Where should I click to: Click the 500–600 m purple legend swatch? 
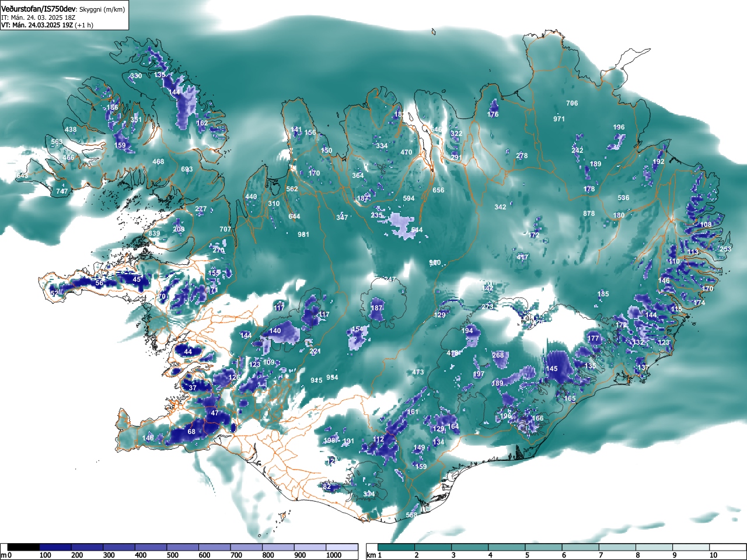pyautogui.click(x=183, y=547)
